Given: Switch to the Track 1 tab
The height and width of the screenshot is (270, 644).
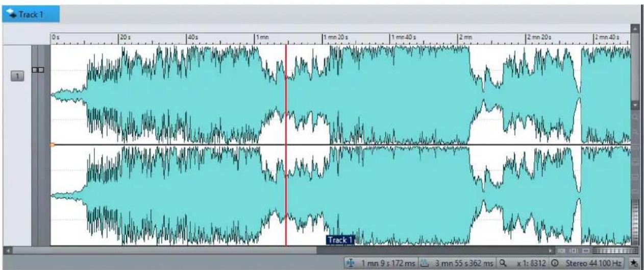Looking at the screenshot, I should 30,14.
